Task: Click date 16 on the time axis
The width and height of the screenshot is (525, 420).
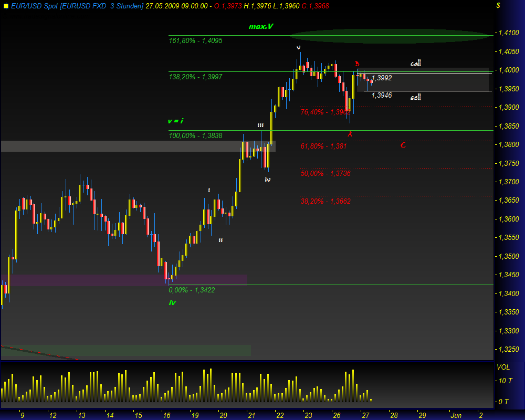Action: pos(167,415)
